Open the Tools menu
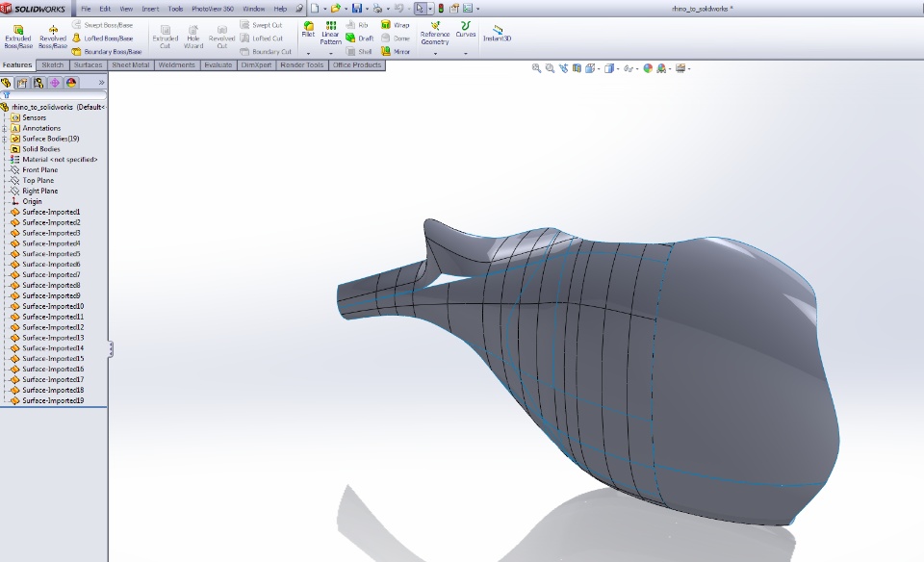This screenshot has height=562, width=924. 175,9
